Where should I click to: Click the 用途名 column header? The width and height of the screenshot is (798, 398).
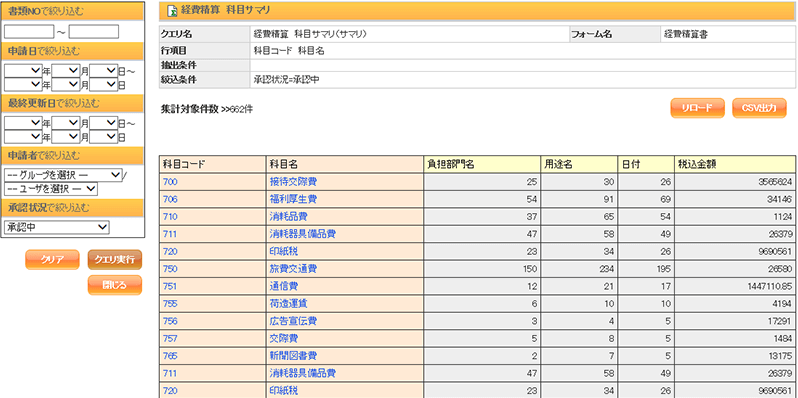[x=579, y=164]
